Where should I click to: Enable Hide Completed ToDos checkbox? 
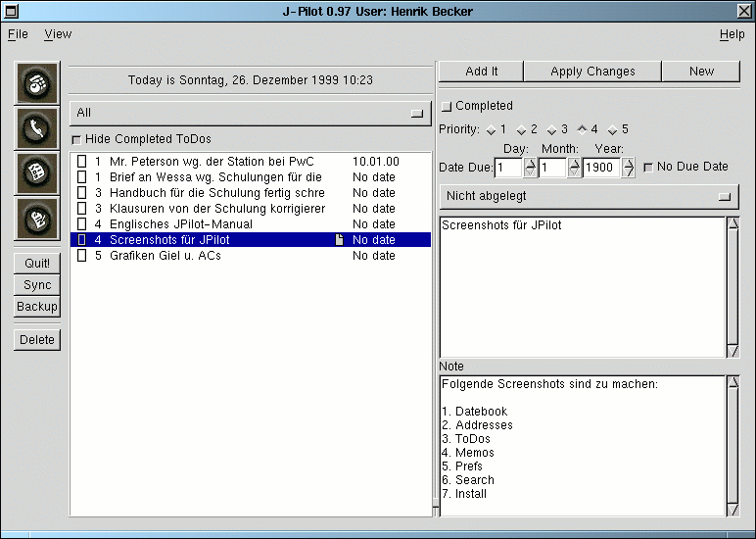coord(77,140)
